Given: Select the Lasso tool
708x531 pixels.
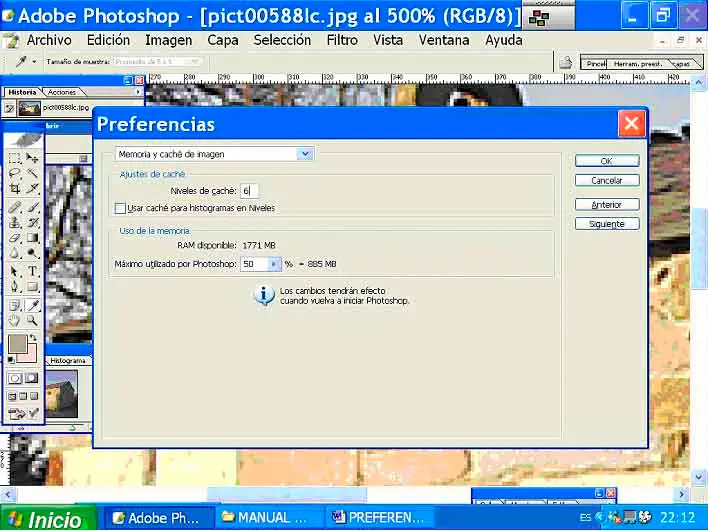Looking at the screenshot, I should (14, 173).
